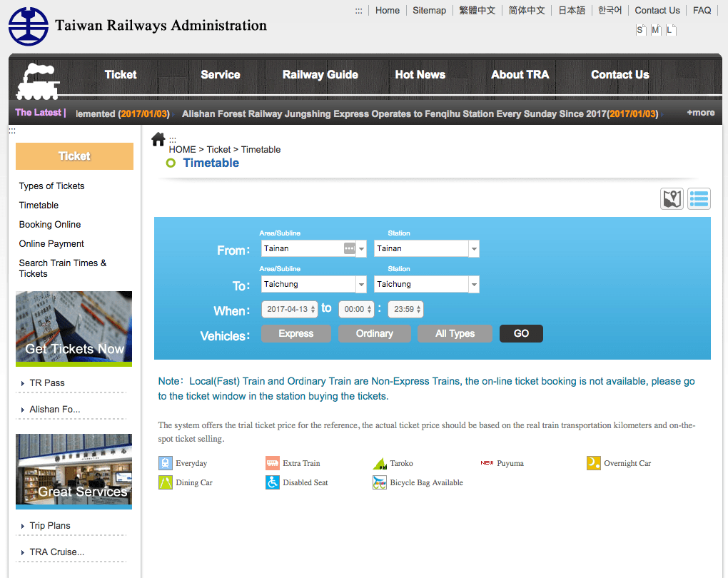
Task: Select the large font size icon
Action: [670, 30]
